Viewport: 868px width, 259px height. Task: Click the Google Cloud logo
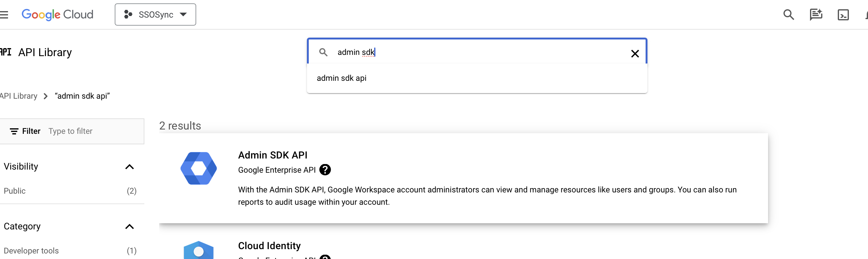pyautogui.click(x=57, y=14)
